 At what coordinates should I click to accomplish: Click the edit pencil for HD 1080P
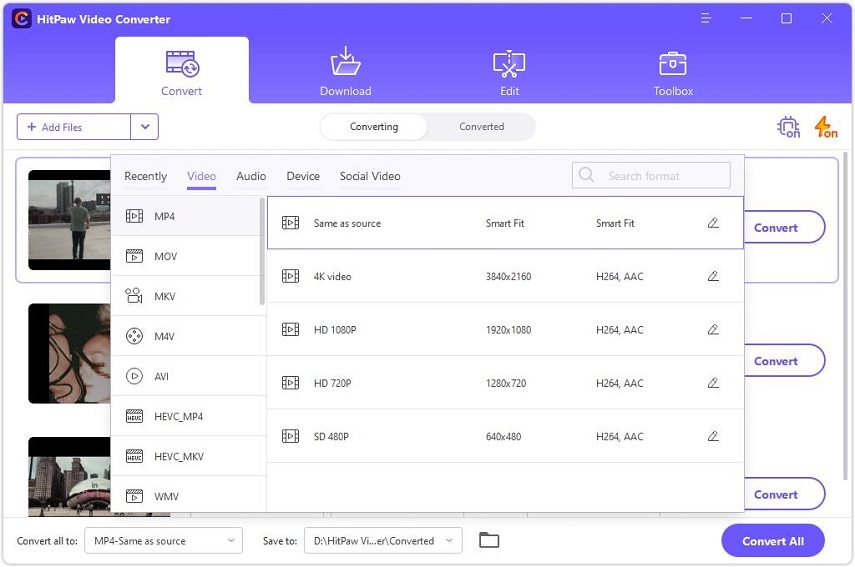(x=713, y=329)
